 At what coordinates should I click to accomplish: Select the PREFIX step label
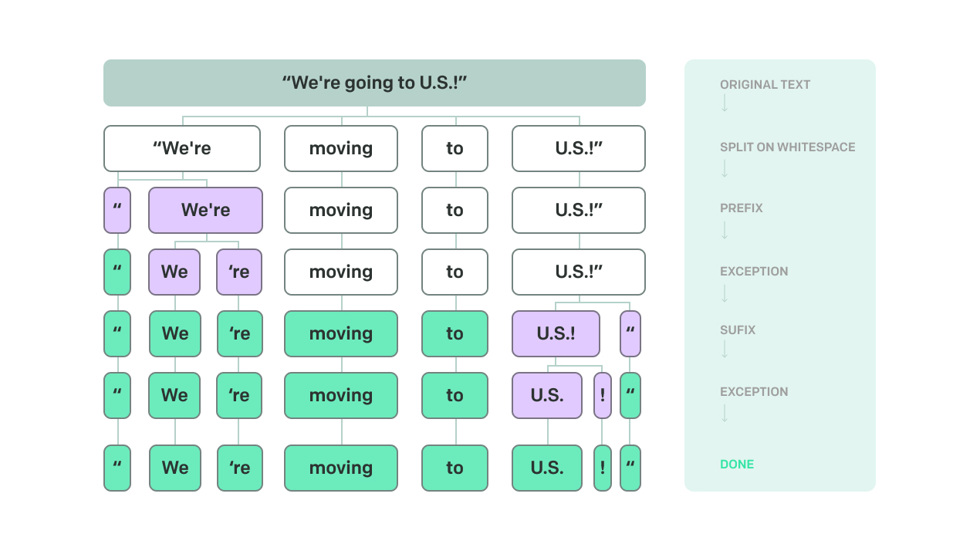(741, 208)
